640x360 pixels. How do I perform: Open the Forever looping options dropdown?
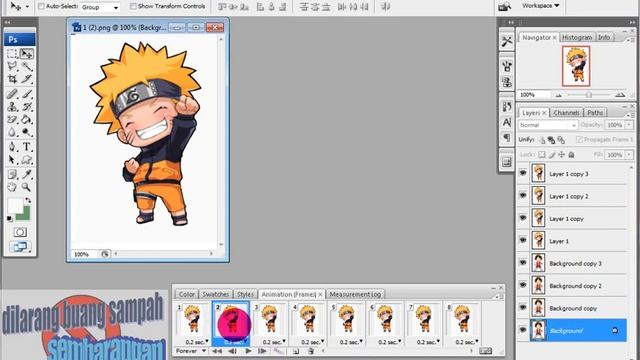click(191, 351)
